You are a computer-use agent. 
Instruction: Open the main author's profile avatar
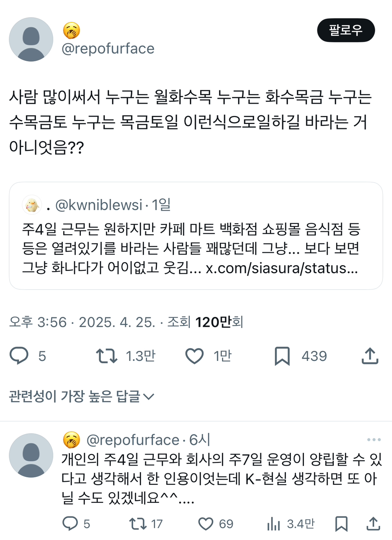tap(31, 39)
